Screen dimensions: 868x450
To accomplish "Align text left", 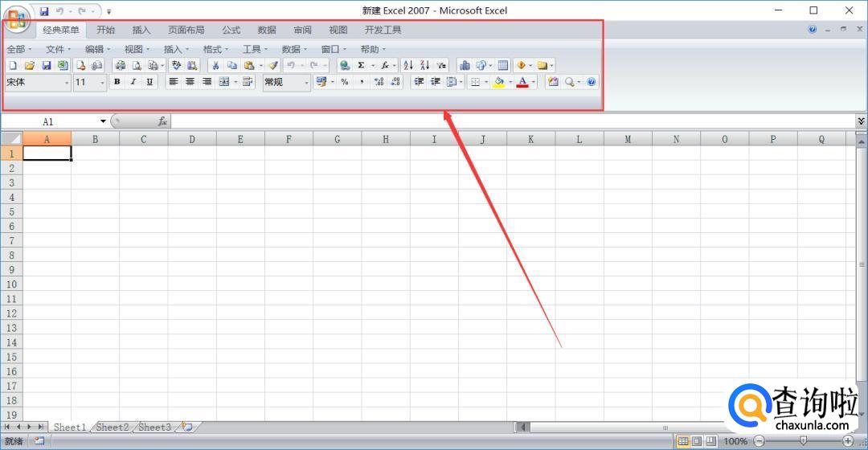I will point(174,82).
